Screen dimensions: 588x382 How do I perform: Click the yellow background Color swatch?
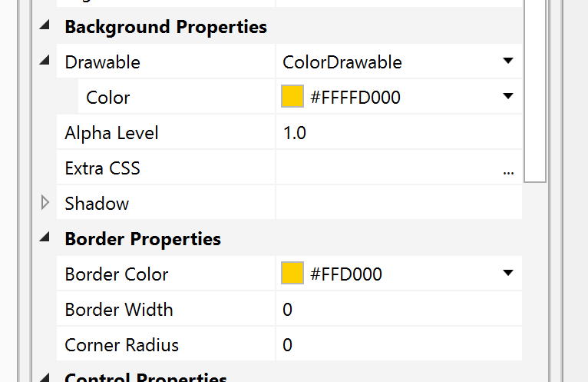tap(292, 98)
